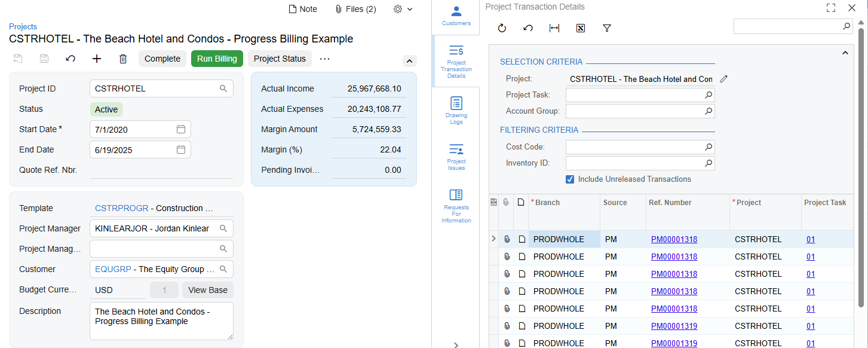Collapse the Selection Criteria section

(x=845, y=53)
